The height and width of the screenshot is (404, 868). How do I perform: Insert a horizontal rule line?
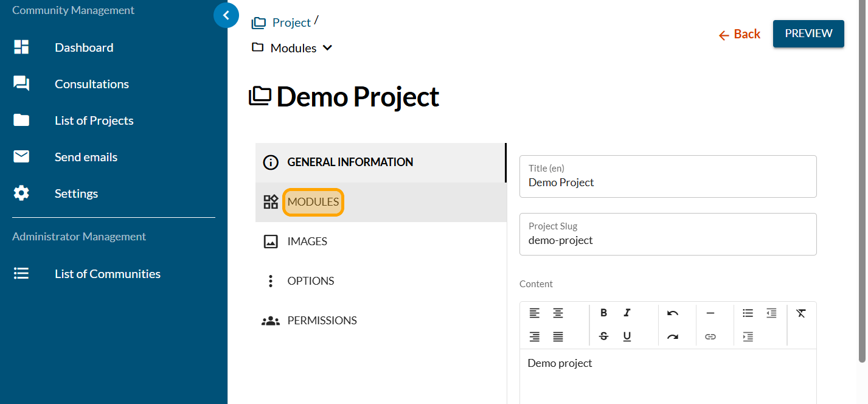710,313
